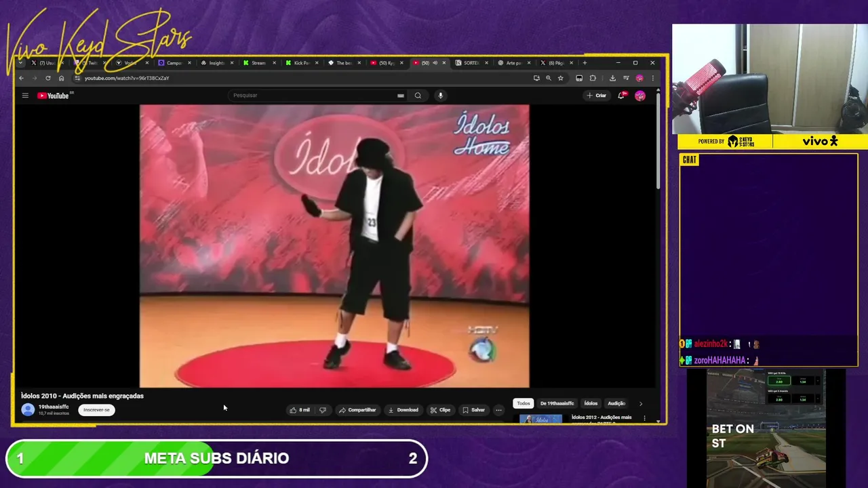Click the 8 mil like count
This screenshot has width=868, height=488.
click(304, 410)
